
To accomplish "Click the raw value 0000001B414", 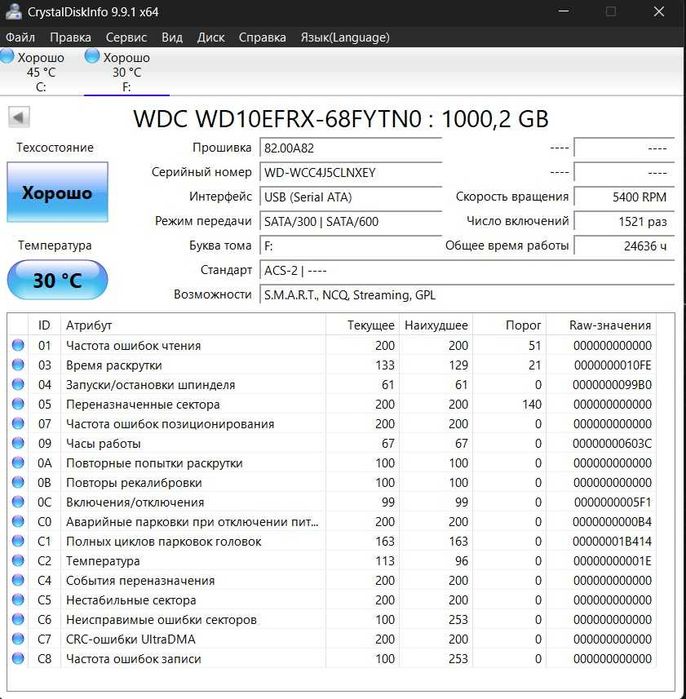I will [x=612, y=541].
